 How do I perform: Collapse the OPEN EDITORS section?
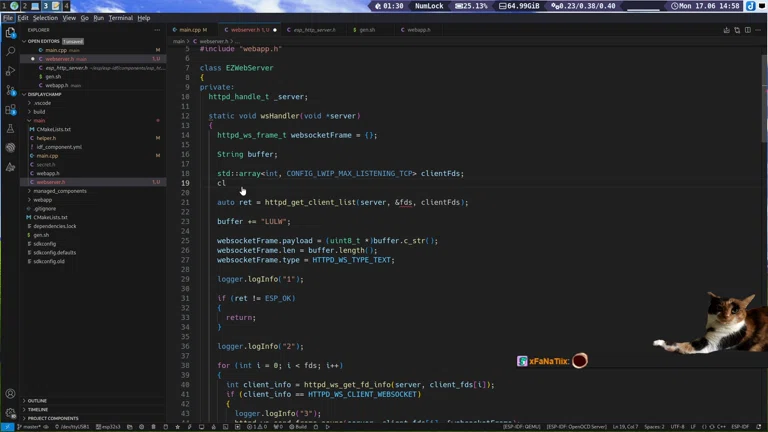[42, 41]
